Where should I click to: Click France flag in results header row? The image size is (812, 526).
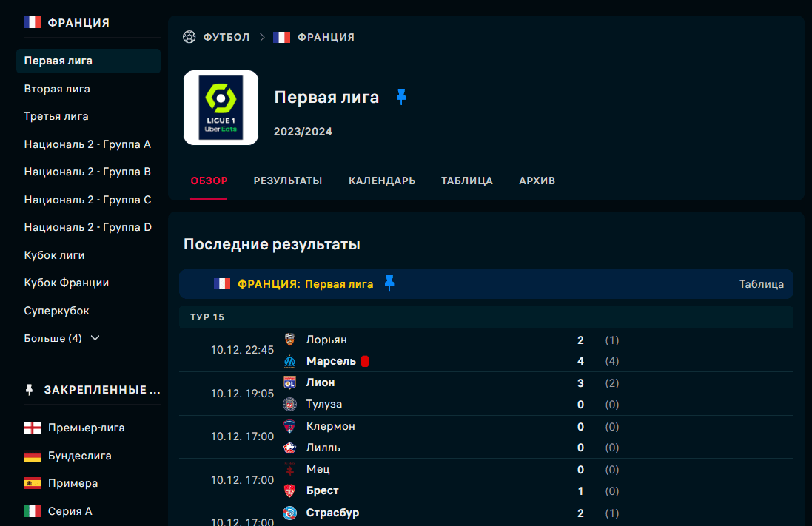[x=222, y=283]
